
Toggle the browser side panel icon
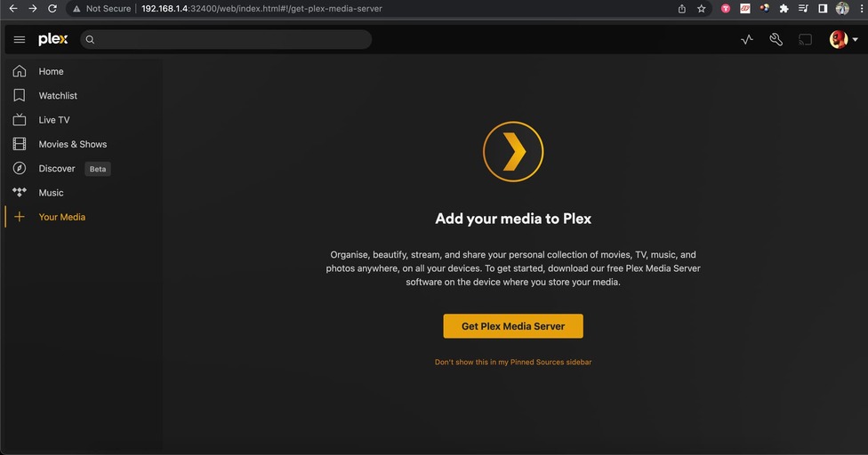click(x=823, y=8)
